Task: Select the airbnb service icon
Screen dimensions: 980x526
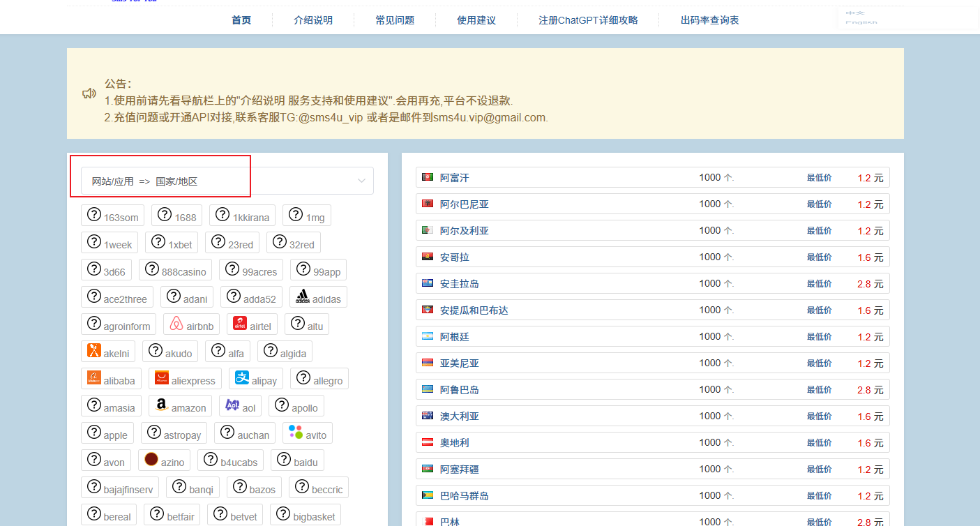Action: point(176,324)
